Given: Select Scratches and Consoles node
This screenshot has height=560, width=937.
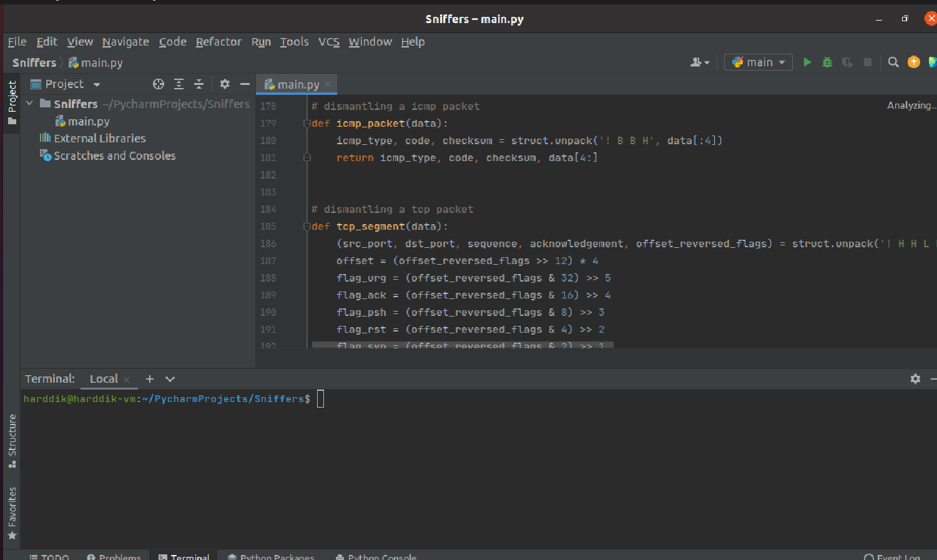Looking at the screenshot, I should click(x=107, y=155).
